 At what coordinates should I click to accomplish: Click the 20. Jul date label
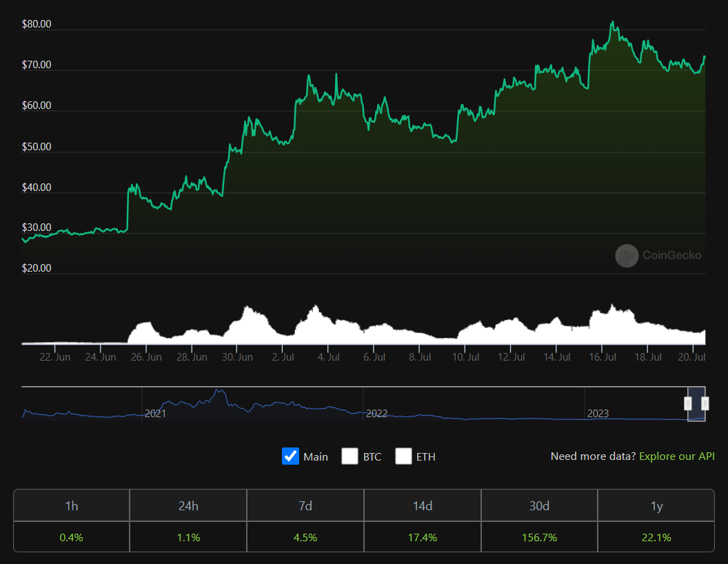tap(691, 357)
